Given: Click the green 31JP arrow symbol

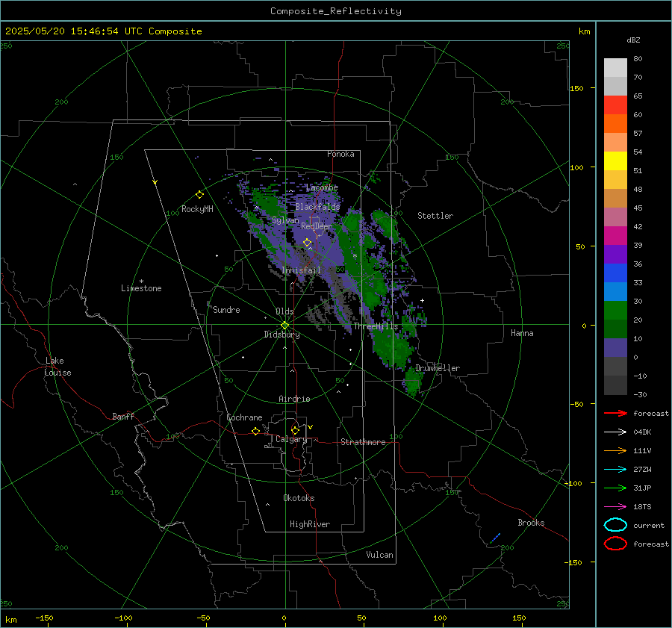Looking at the screenshot, I should tap(615, 488).
